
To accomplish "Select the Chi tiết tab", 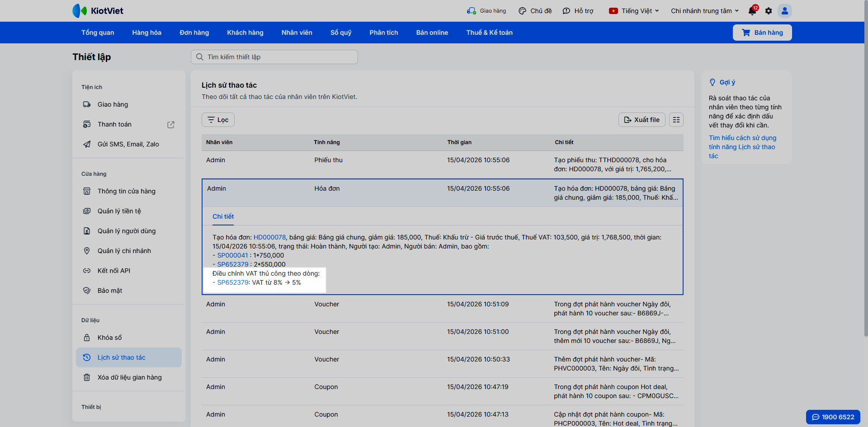I will tap(223, 216).
